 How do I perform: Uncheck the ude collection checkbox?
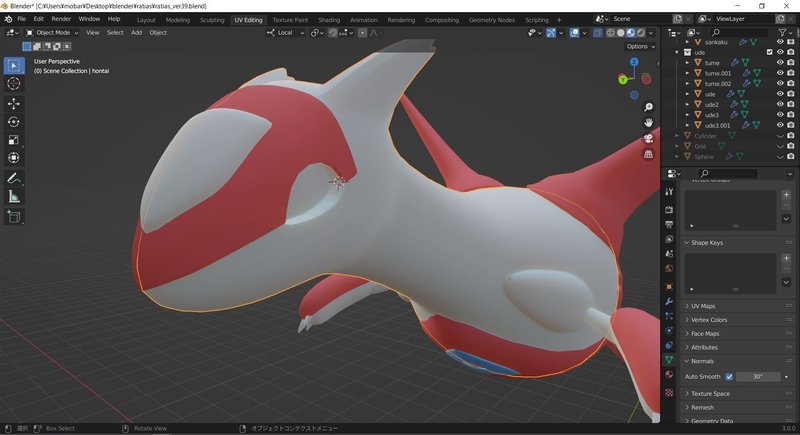769,52
